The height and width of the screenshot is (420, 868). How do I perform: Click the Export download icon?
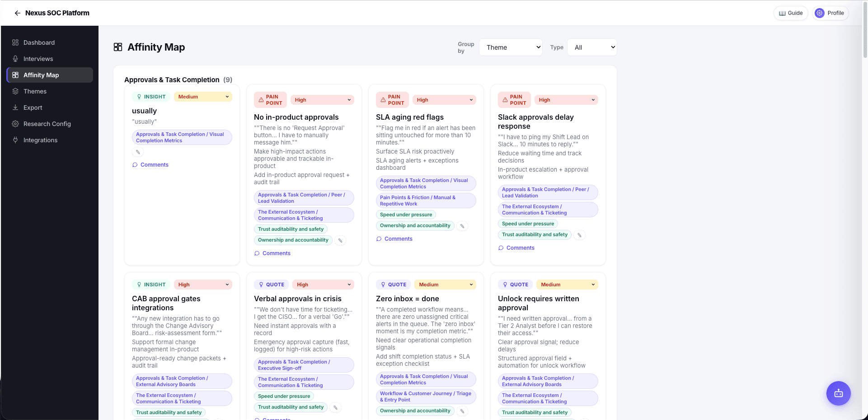tap(15, 107)
